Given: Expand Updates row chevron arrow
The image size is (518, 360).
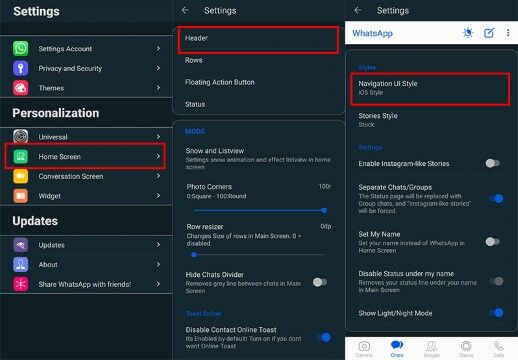Looking at the screenshot, I should coord(158,245).
